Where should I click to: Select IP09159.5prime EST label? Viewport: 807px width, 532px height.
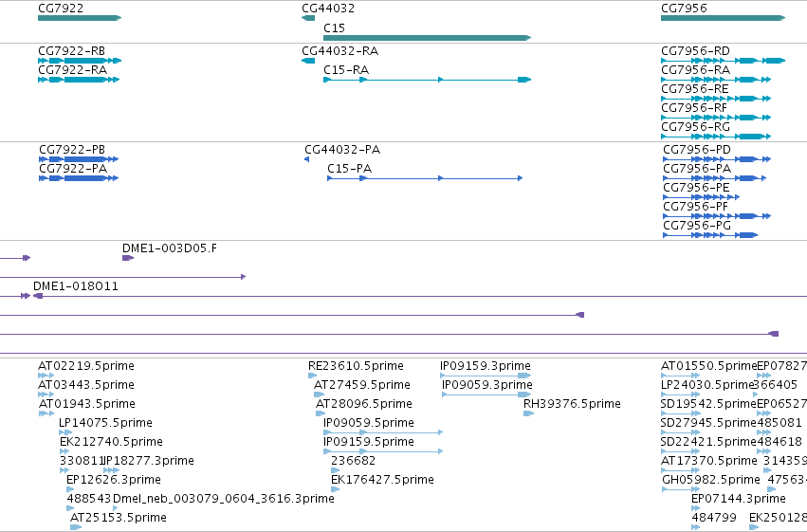click(x=369, y=442)
